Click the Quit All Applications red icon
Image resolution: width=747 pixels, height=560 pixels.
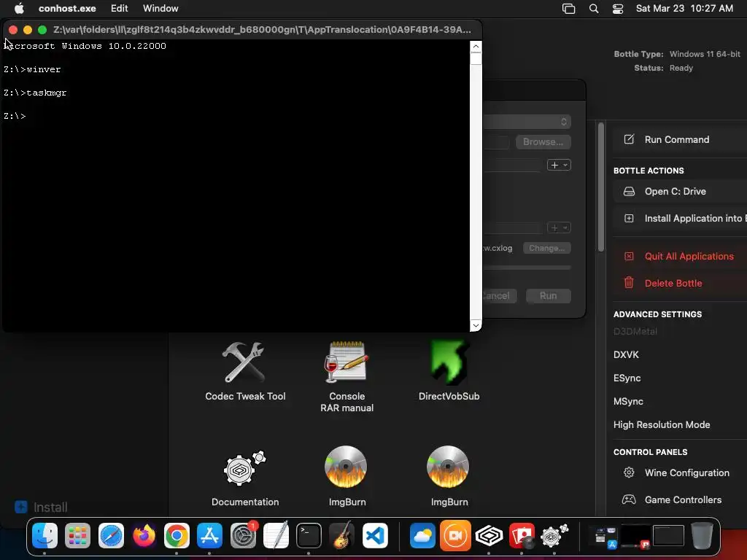click(629, 256)
